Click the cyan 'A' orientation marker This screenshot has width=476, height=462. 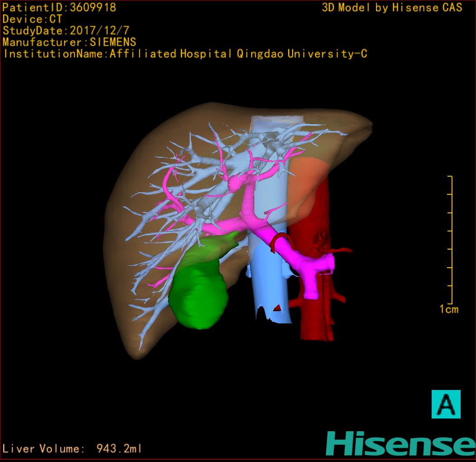click(x=445, y=404)
